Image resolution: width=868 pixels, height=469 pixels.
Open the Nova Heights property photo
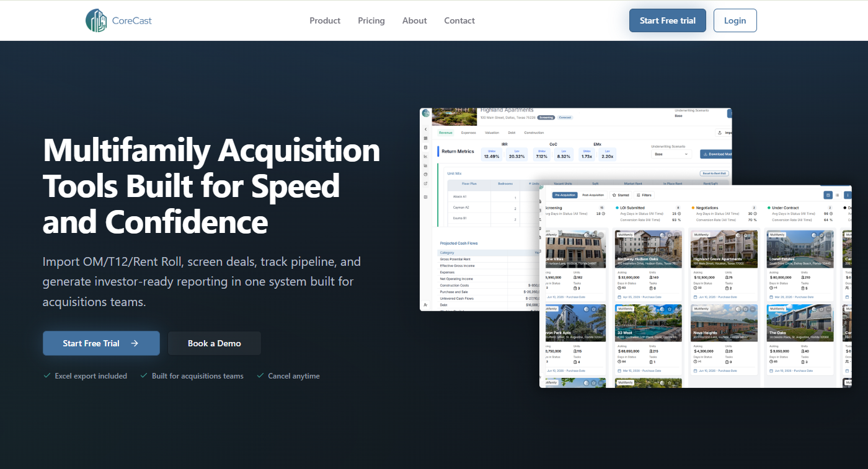click(724, 323)
